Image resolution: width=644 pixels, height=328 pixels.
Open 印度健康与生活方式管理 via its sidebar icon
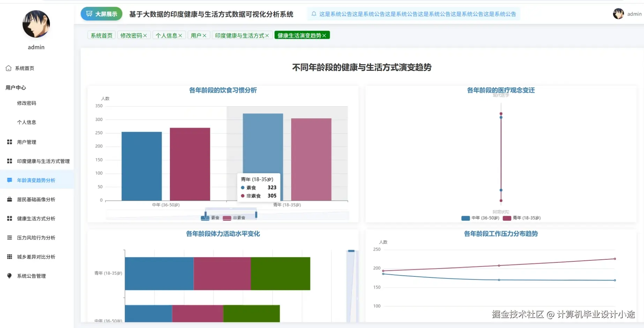9,161
